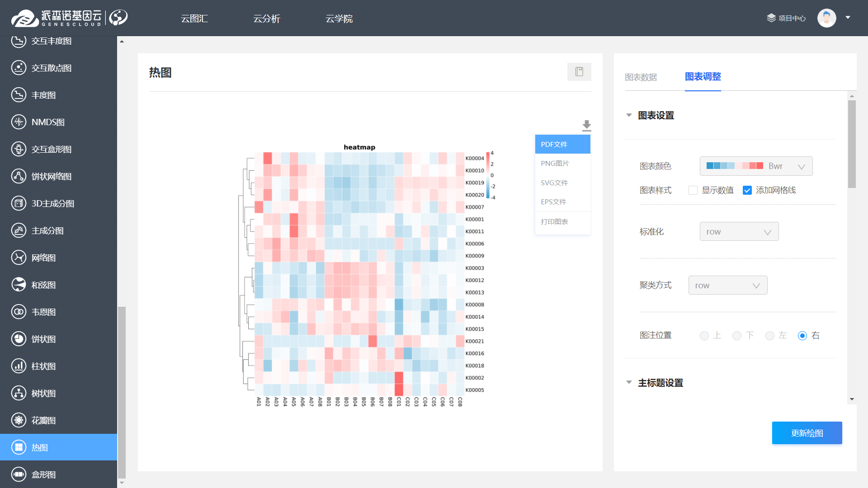
Task: Open 云学院 in top navigation
Action: [339, 19]
